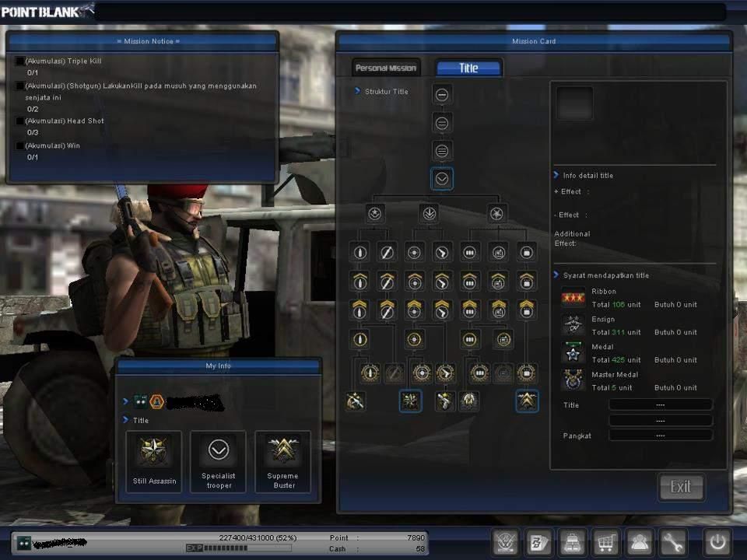Viewport: 747px width, 560px height.
Task: Click the power exit-game icon
Action: [x=717, y=542]
